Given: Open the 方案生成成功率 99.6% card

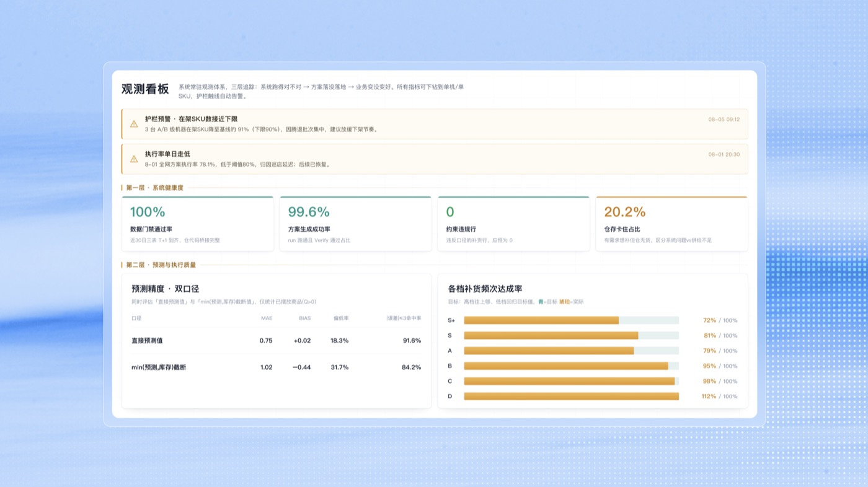Looking at the screenshot, I should tap(355, 224).
